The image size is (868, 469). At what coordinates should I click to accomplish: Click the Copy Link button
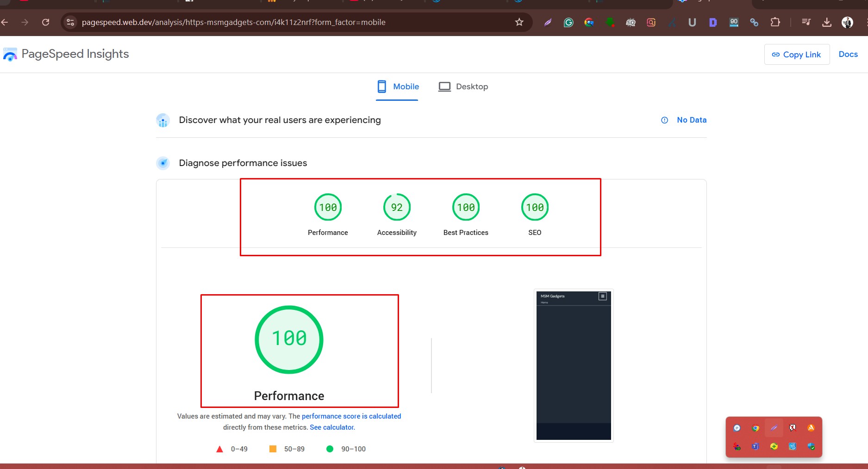pyautogui.click(x=797, y=55)
